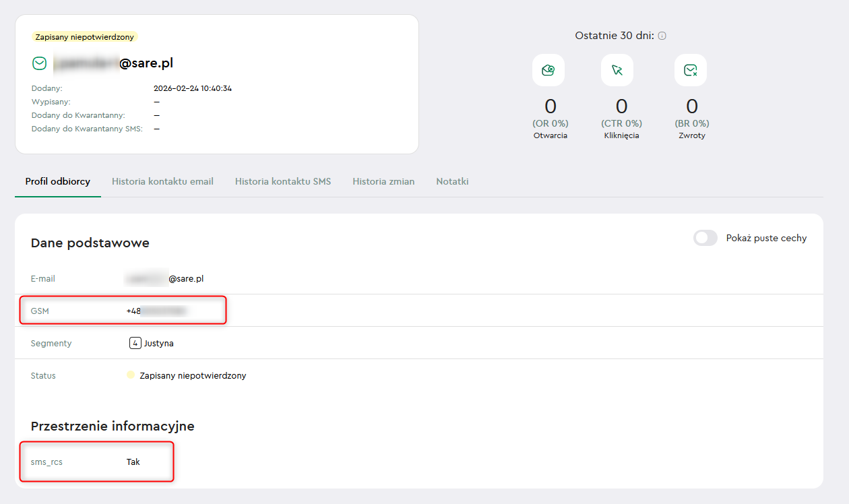Select the Justyna segment name
This screenshot has width=849, height=504.
pyautogui.click(x=159, y=343)
